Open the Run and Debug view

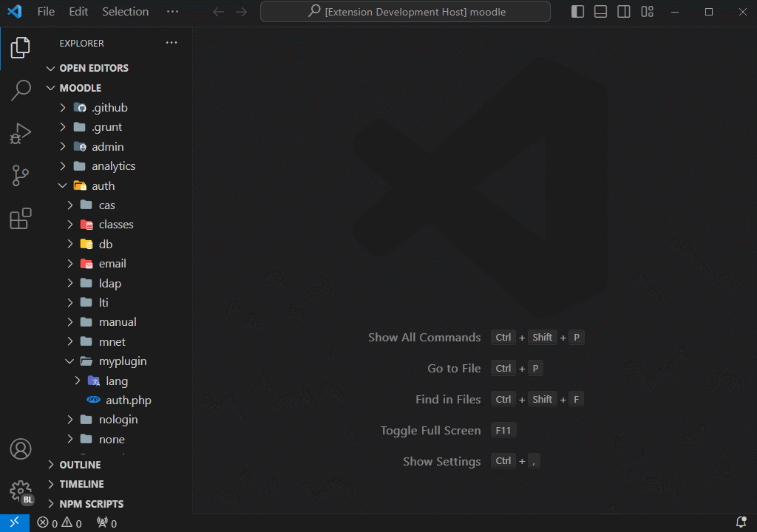pyautogui.click(x=20, y=133)
